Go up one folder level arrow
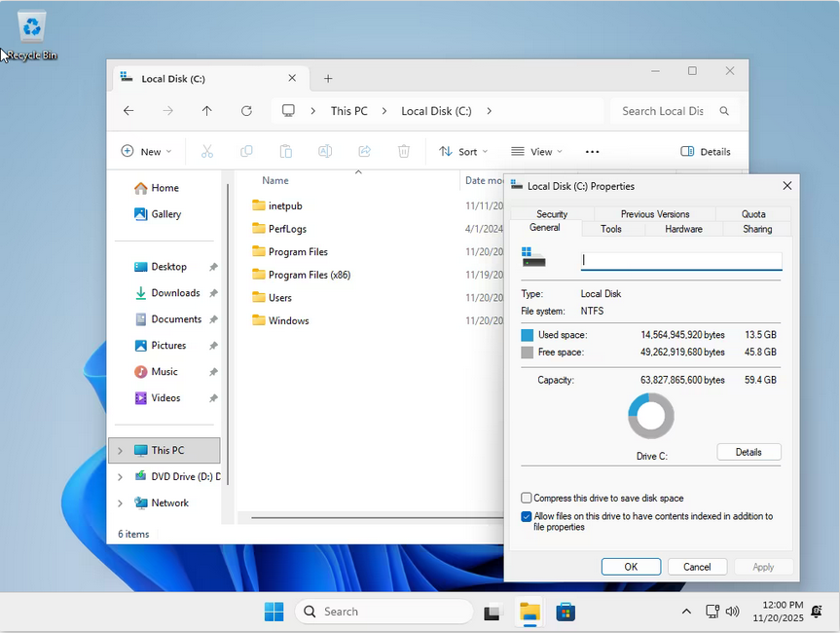Screen dimensions: 840x633 tap(206, 111)
